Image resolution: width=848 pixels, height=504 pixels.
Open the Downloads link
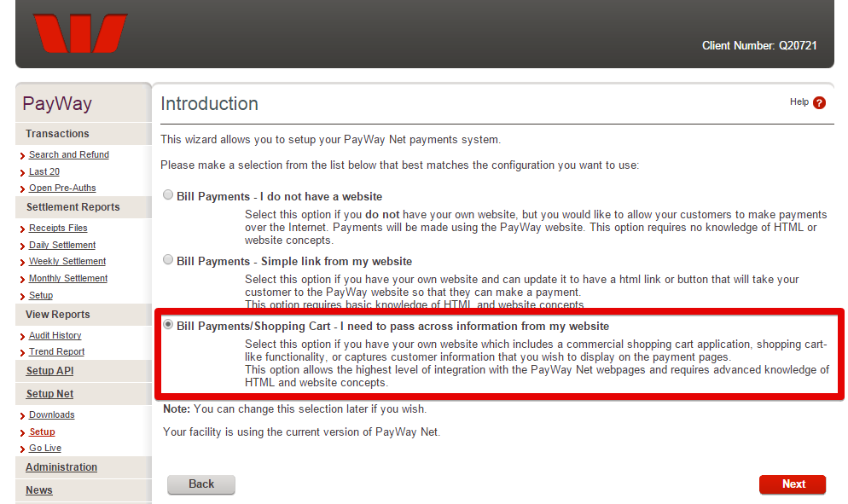tap(51, 414)
